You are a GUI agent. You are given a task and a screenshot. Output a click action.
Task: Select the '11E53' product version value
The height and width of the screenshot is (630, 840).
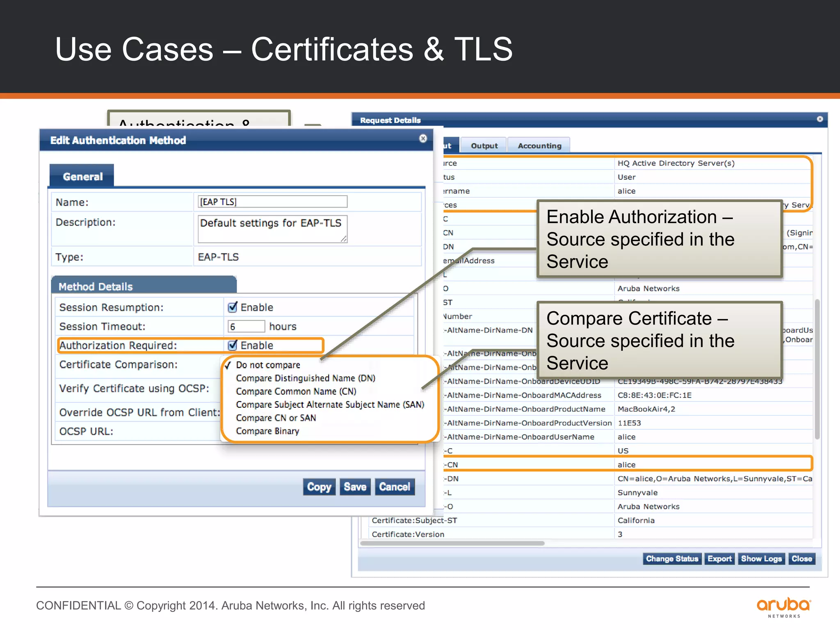coord(629,423)
